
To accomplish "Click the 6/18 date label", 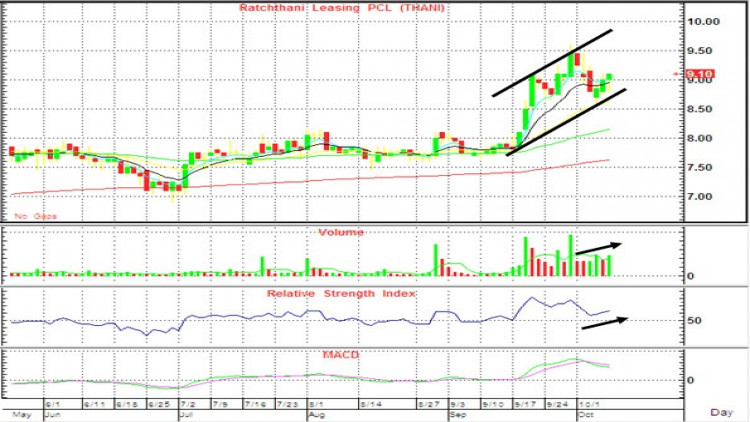I will click(x=127, y=404).
